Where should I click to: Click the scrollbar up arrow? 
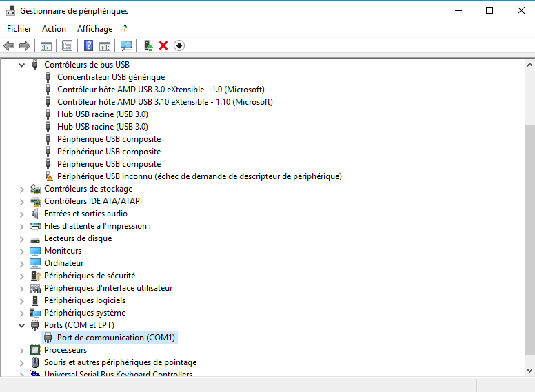pos(529,65)
